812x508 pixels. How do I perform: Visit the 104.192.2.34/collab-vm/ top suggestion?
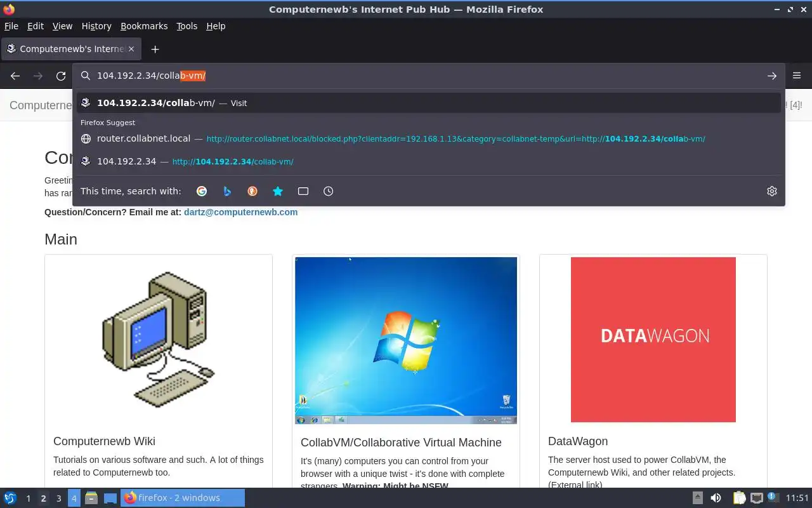click(429, 103)
